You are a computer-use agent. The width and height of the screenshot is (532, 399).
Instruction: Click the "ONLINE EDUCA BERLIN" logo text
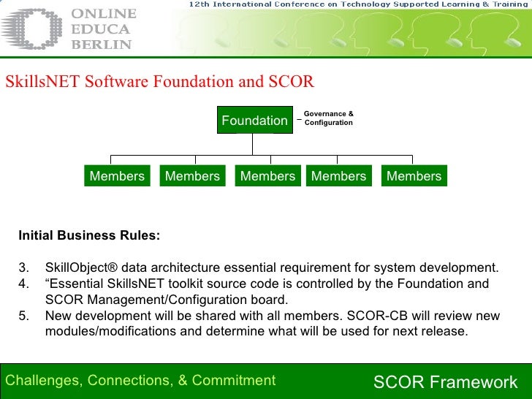pos(104,29)
